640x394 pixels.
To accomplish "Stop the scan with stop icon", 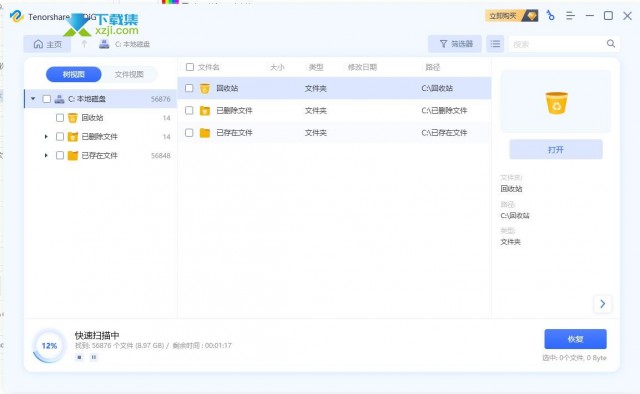I will click(80, 357).
